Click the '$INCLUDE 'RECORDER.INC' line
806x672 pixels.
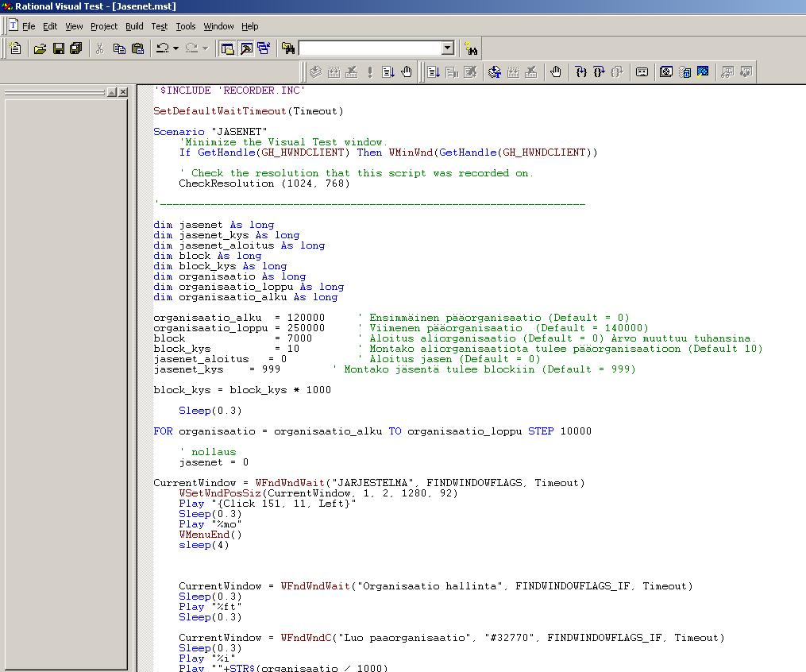(x=229, y=91)
